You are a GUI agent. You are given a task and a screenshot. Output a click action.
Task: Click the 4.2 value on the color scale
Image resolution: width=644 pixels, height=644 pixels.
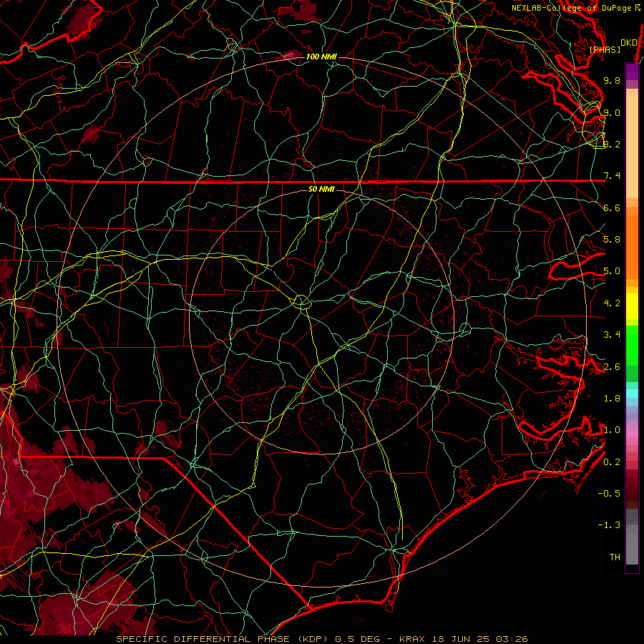(612, 303)
